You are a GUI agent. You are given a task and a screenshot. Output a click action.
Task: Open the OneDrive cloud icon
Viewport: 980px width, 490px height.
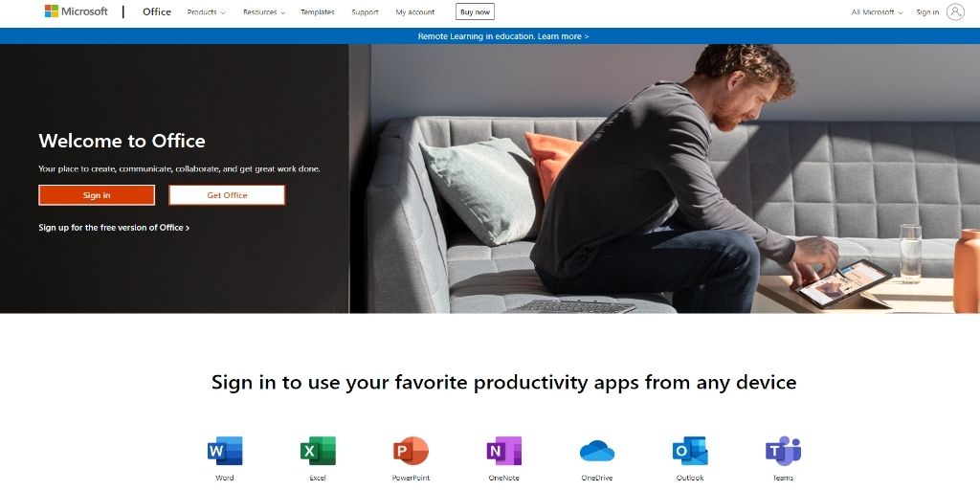point(597,451)
